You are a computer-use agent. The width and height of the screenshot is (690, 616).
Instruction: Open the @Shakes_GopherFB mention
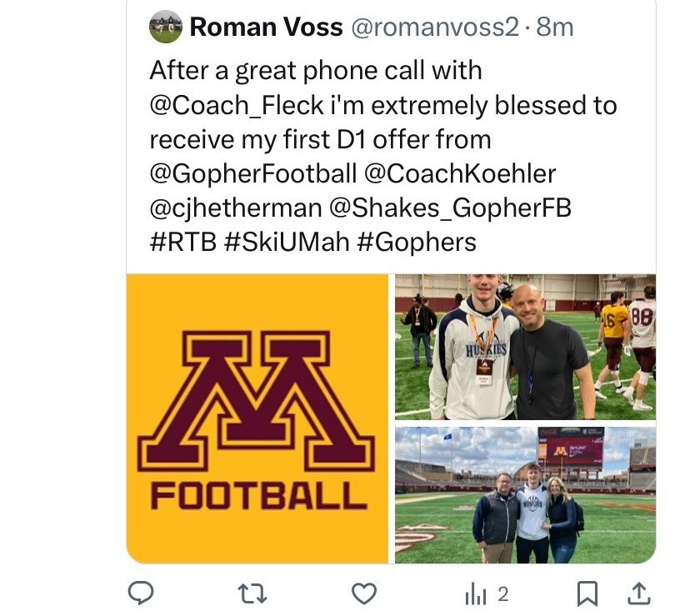click(x=451, y=208)
